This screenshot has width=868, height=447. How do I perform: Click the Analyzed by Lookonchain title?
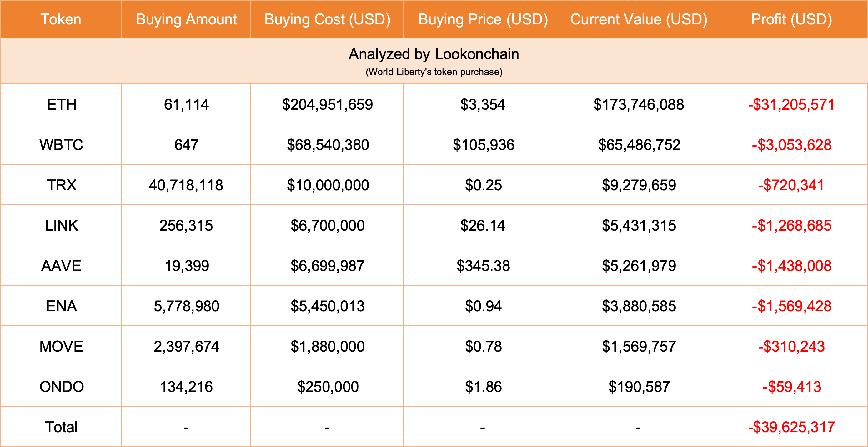(x=434, y=54)
